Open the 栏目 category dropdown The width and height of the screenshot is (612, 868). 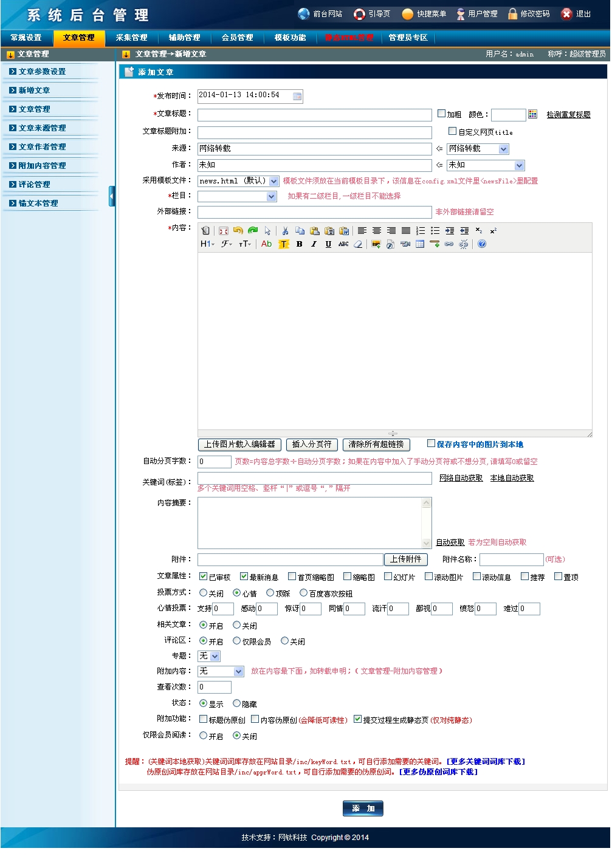click(x=272, y=196)
